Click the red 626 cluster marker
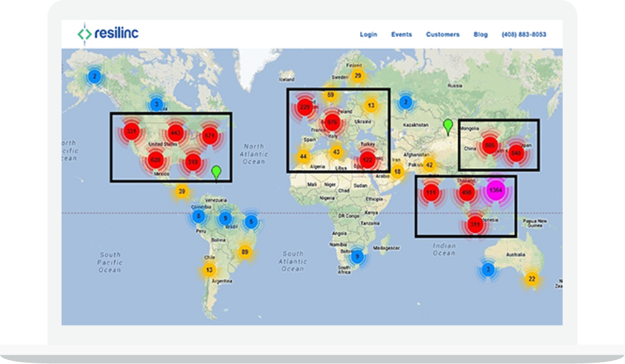This screenshot has height=364, width=625. click(x=155, y=160)
